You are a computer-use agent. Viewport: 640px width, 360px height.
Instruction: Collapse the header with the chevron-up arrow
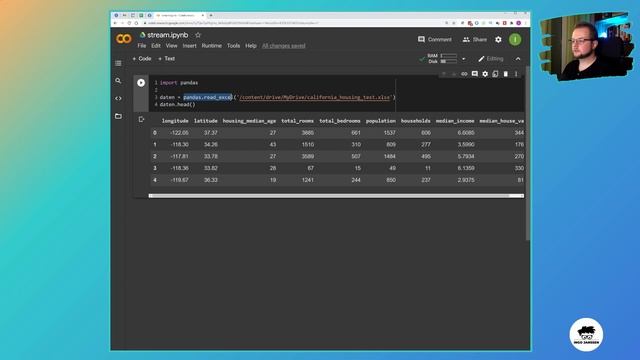pos(518,59)
